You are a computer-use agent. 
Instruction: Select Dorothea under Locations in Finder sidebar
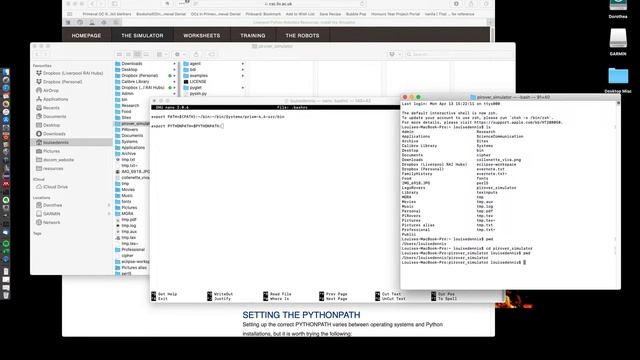click(x=49, y=205)
